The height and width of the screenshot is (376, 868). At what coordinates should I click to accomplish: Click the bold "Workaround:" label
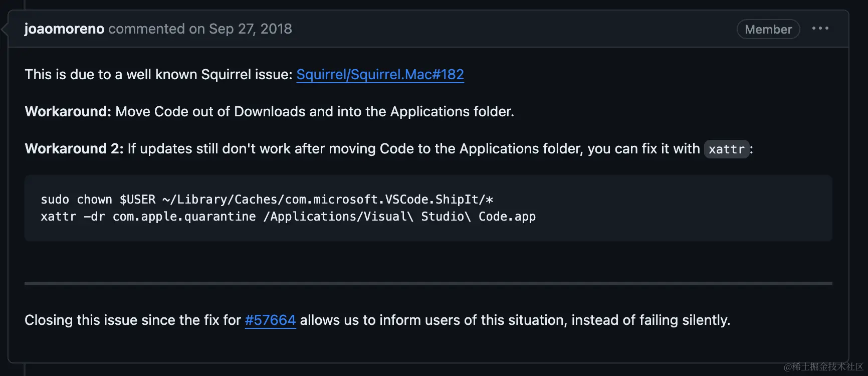[68, 111]
